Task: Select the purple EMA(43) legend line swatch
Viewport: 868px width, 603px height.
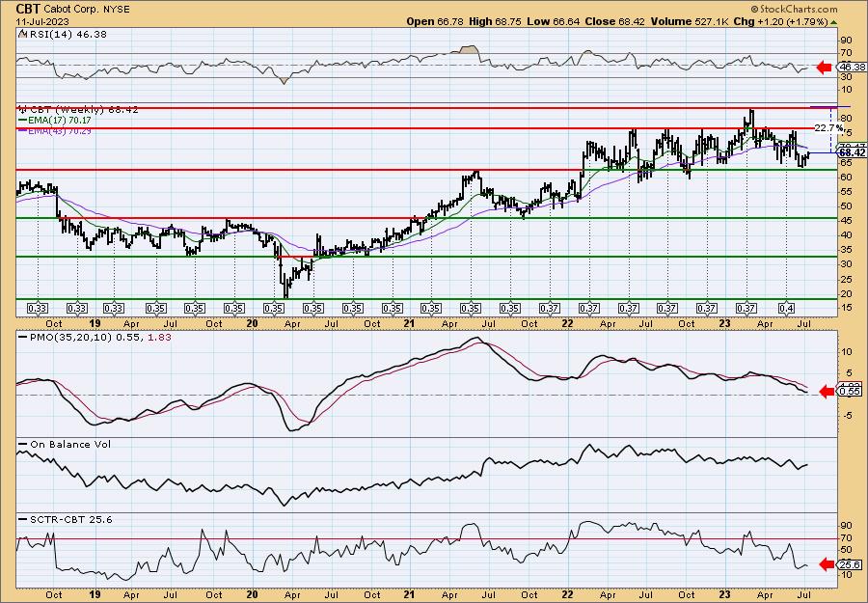Action: 23,130
